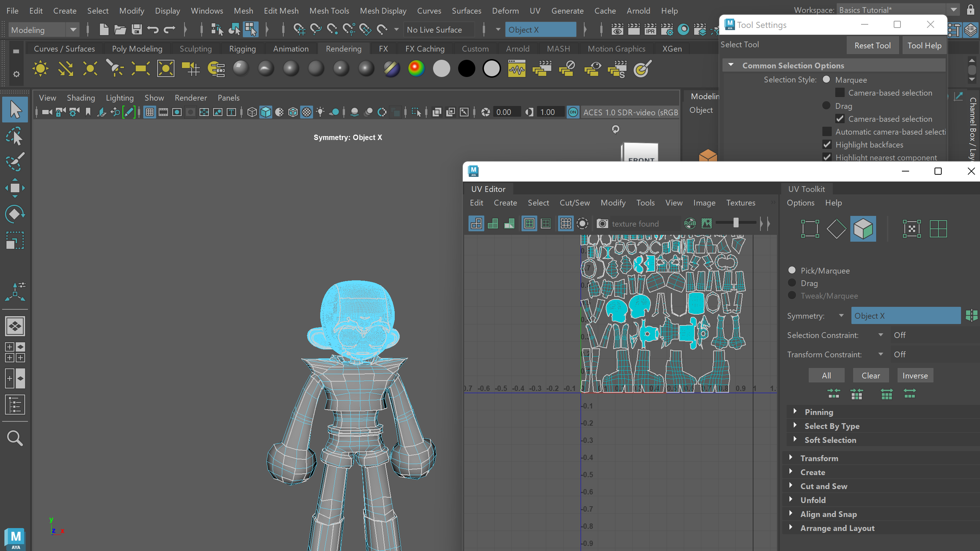Click the UV Shell selection cube icon
The height and width of the screenshot is (551, 980).
tap(863, 229)
